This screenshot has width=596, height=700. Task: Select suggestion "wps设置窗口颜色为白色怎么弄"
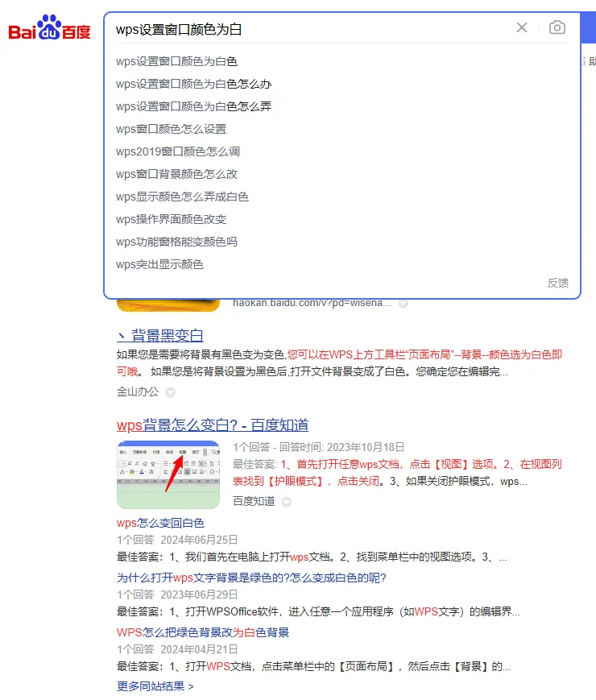point(193,106)
